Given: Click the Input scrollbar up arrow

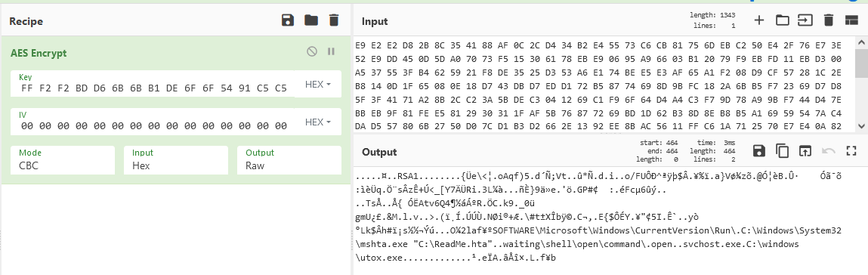Looking at the screenshot, I should 862,42.
